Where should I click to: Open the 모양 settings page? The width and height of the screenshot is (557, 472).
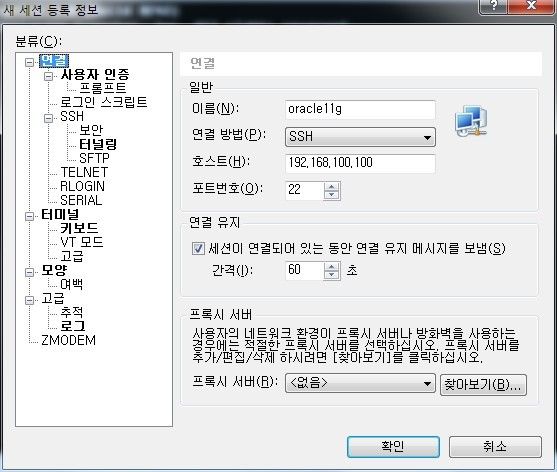click(54, 270)
